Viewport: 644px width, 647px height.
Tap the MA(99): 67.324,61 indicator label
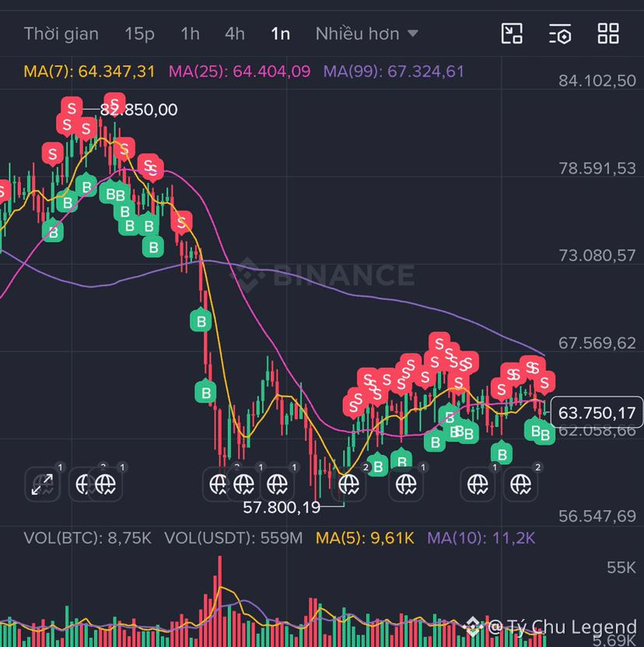394,72
